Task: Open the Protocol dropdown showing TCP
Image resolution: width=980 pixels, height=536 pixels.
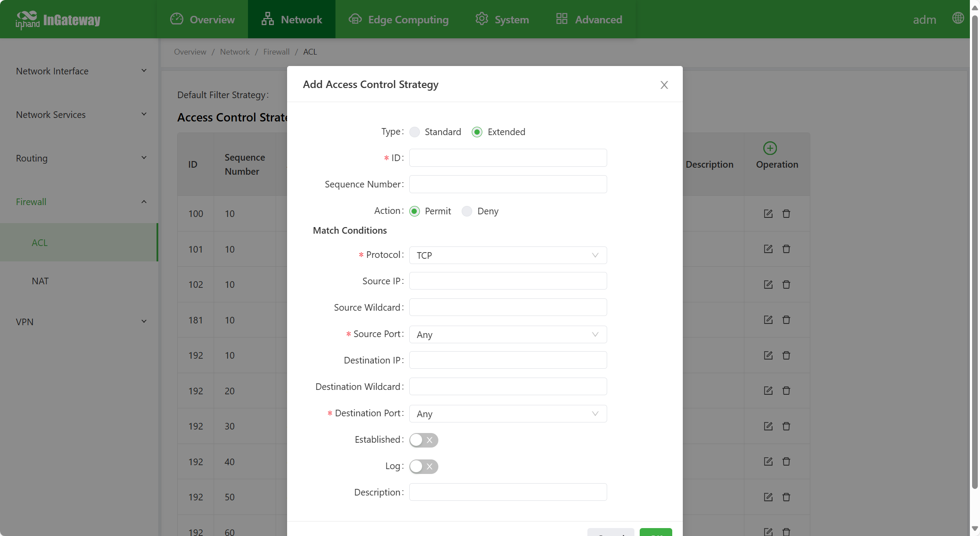Action: [x=508, y=255]
